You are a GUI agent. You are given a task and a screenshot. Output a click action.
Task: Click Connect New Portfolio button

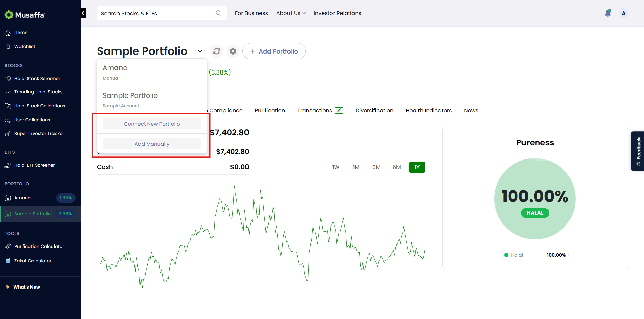(152, 124)
